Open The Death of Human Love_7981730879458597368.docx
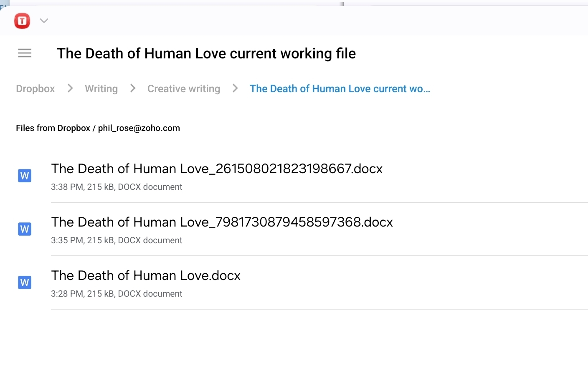The image size is (588, 368). click(x=222, y=222)
